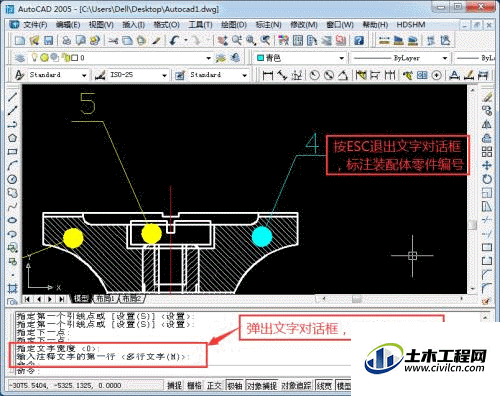The height and width of the screenshot is (396, 500).
Task: Open the 绘图(D) menu
Action: click(x=234, y=25)
